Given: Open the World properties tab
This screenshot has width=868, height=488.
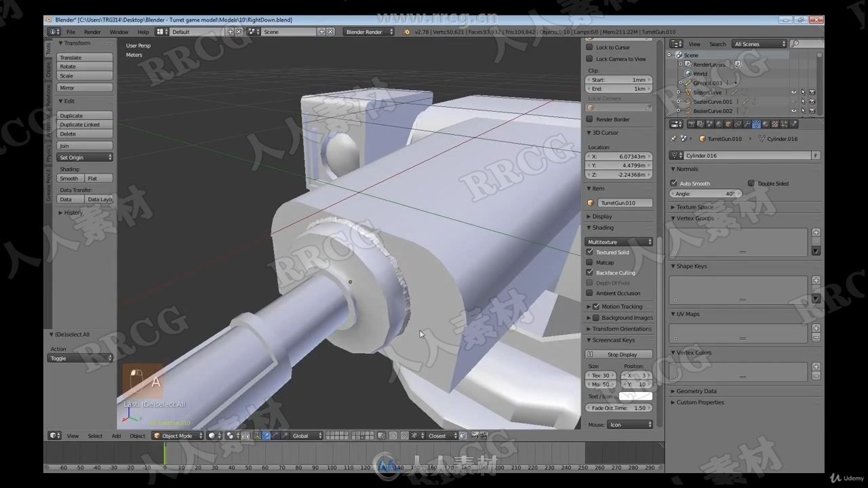Looking at the screenshot, I should [x=719, y=124].
